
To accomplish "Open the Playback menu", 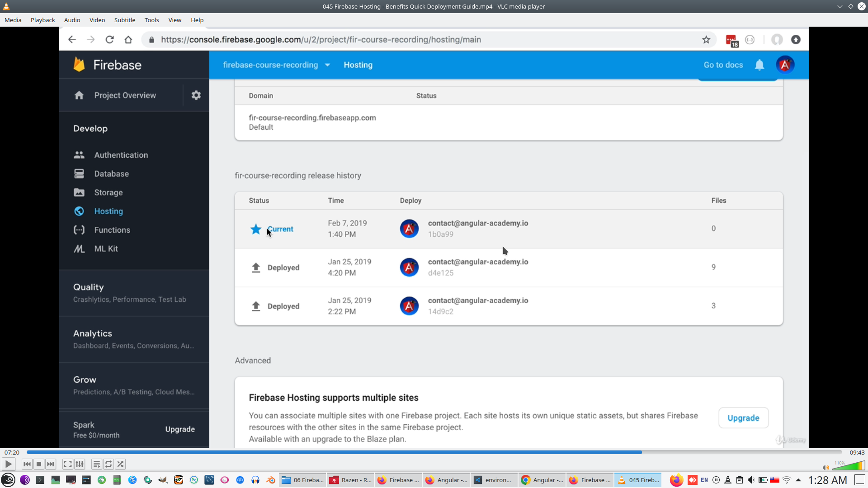I will coord(42,20).
